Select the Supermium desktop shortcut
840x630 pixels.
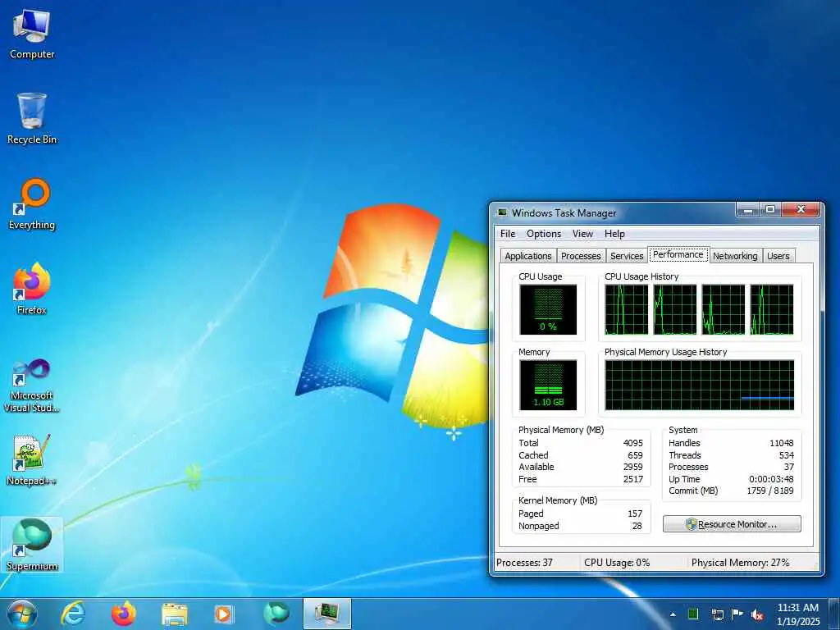click(32, 545)
